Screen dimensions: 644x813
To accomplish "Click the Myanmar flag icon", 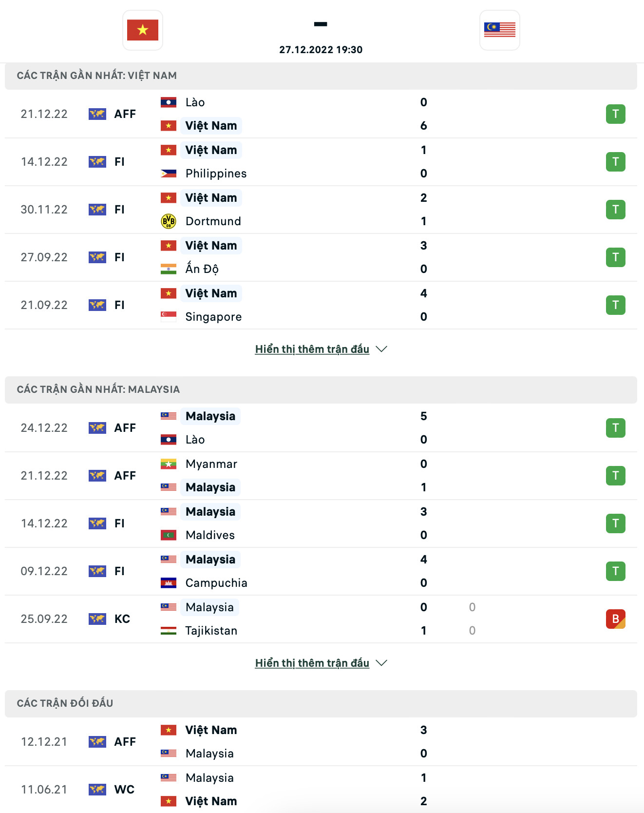I will pyautogui.click(x=169, y=464).
